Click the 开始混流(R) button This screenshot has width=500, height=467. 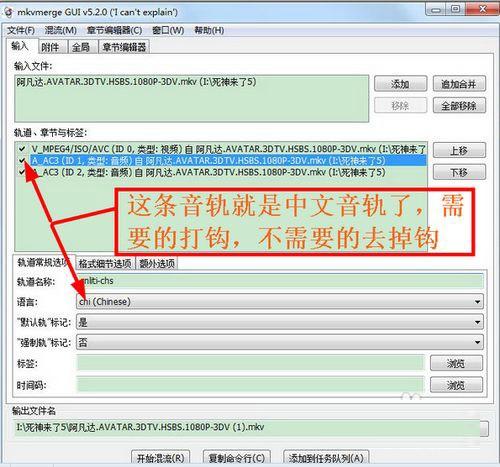click(x=161, y=458)
